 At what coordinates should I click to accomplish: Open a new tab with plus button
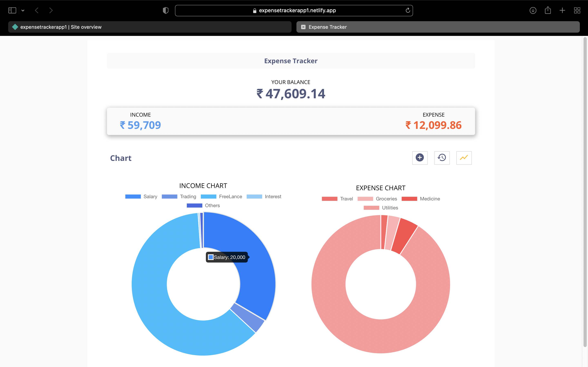tap(562, 10)
